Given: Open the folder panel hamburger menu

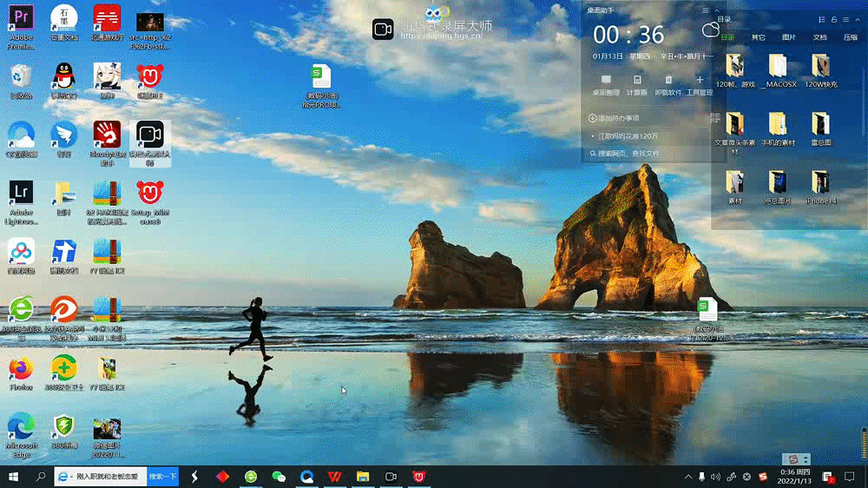Looking at the screenshot, I should pyautogui.click(x=846, y=19).
